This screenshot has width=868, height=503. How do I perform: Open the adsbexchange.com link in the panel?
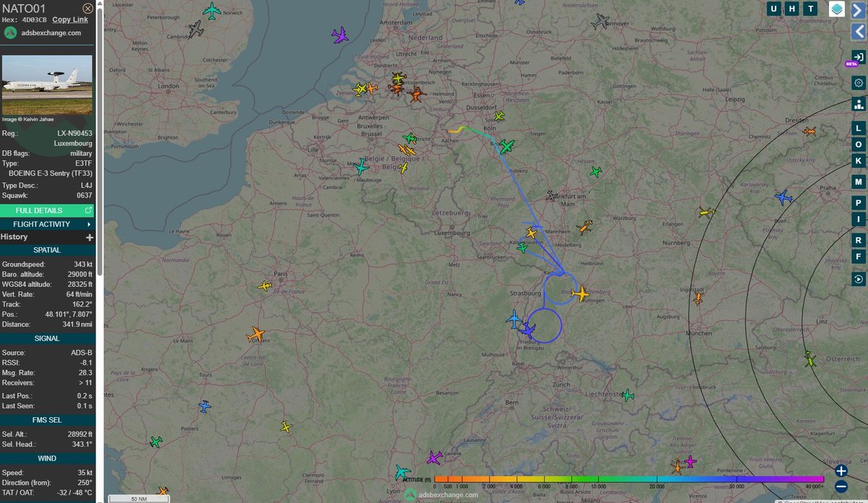50,33
